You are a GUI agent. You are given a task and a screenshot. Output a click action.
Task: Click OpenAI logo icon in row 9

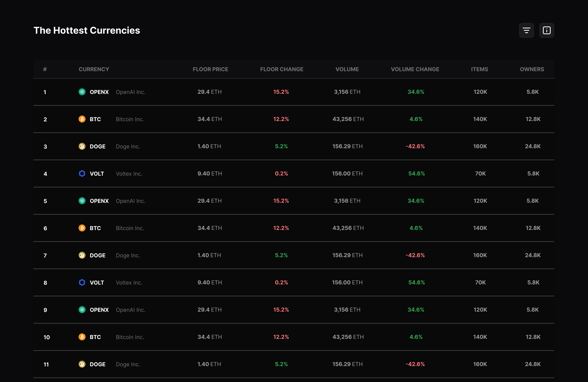tap(82, 310)
